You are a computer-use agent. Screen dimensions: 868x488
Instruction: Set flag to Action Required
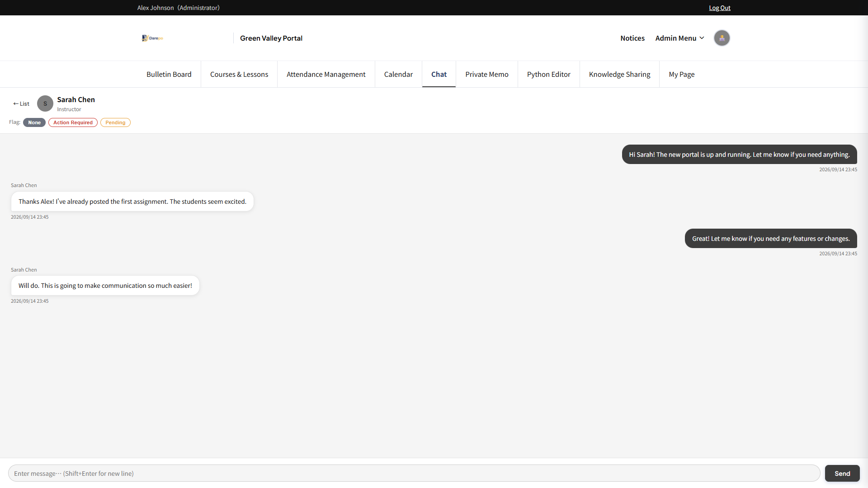(x=73, y=122)
